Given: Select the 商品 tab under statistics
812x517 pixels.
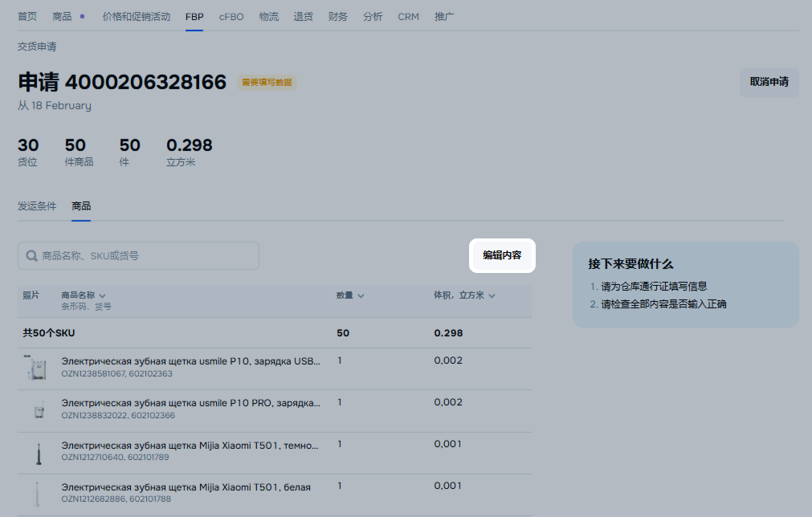Looking at the screenshot, I should (81, 206).
